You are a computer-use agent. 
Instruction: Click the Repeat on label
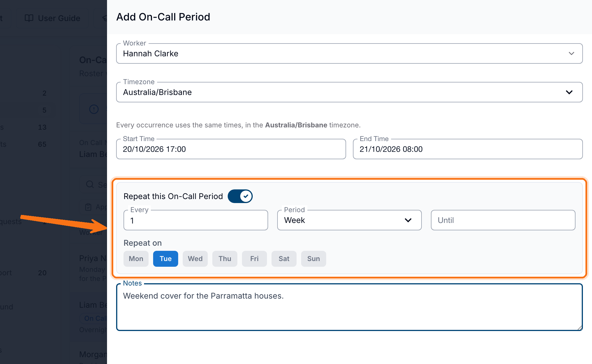(x=143, y=243)
